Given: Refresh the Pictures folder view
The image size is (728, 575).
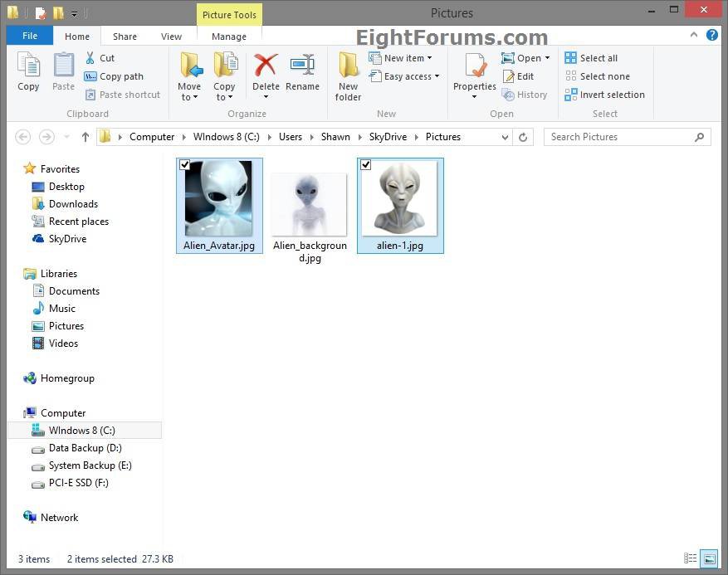Looking at the screenshot, I should click(x=523, y=137).
